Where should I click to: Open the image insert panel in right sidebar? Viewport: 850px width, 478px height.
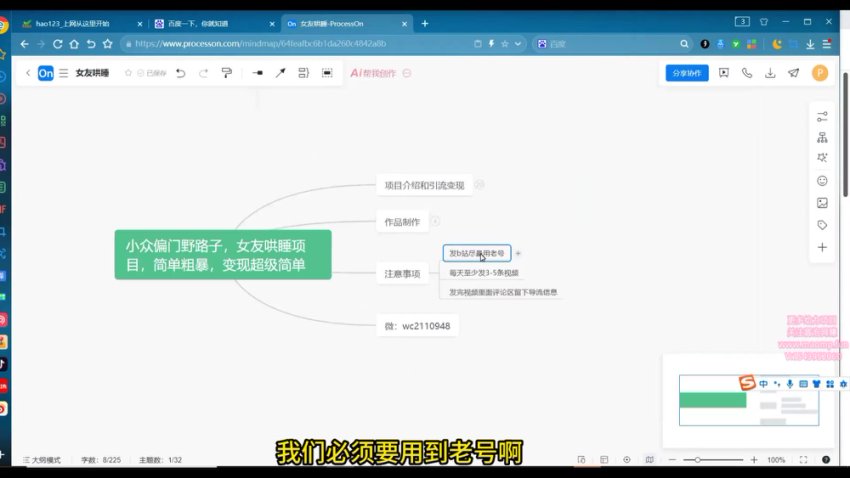pos(822,203)
